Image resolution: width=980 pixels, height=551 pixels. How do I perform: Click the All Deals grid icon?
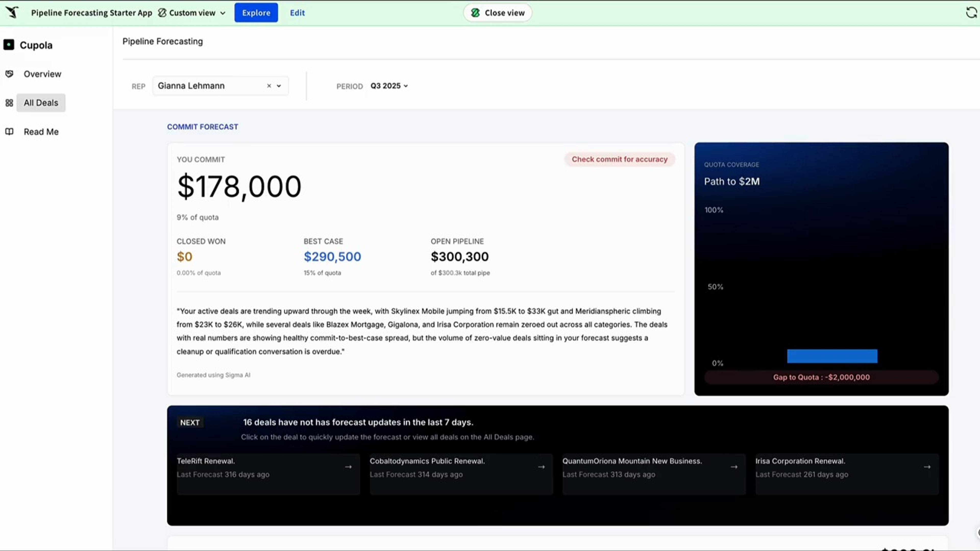[x=9, y=103]
